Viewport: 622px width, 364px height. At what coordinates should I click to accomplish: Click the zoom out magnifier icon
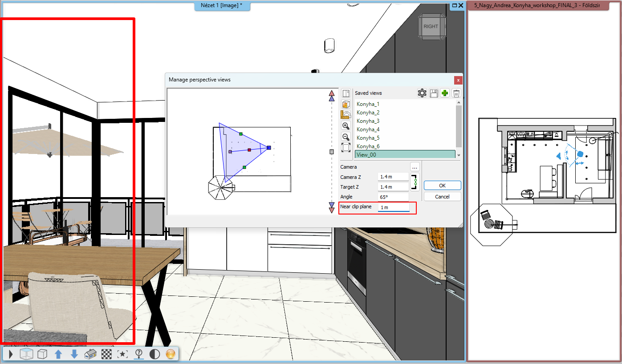pos(346,137)
